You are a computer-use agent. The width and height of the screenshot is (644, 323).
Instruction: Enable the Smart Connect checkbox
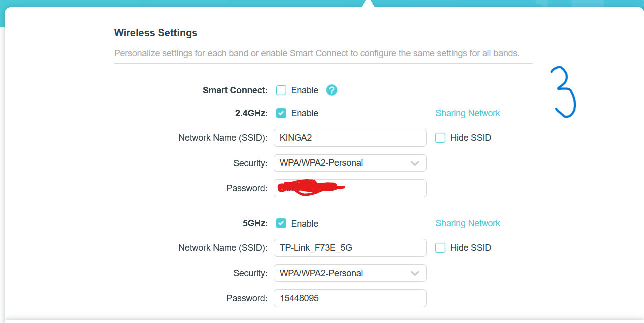[x=281, y=90]
